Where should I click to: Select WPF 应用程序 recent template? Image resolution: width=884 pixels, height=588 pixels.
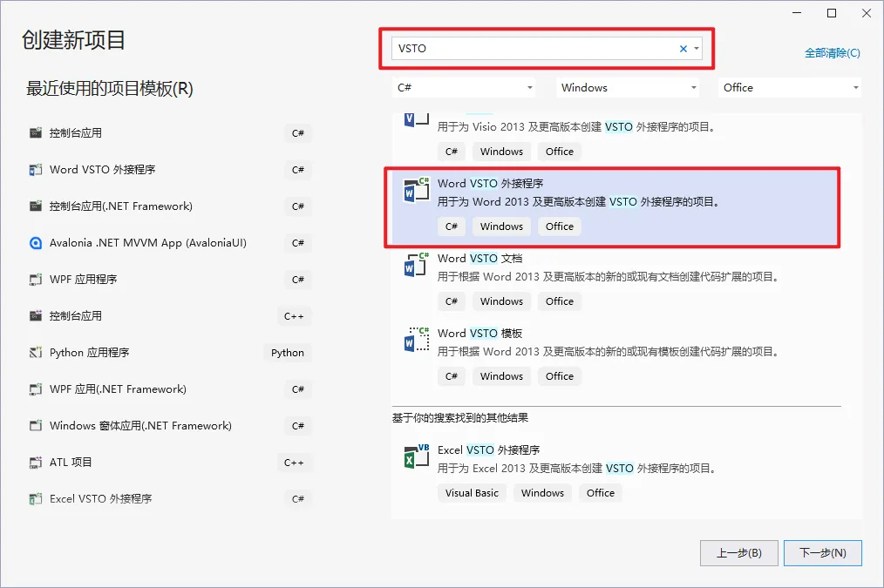pyautogui.click(x=170, y=280)
